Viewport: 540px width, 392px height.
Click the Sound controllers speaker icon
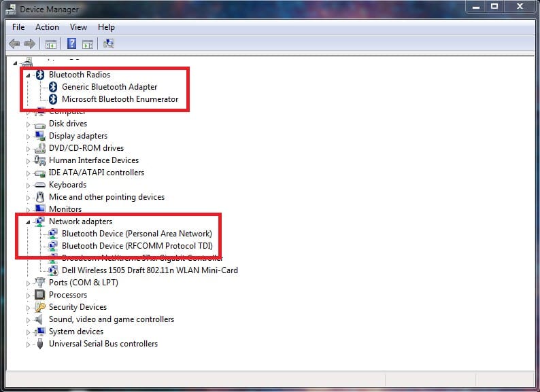click(39, 319)
